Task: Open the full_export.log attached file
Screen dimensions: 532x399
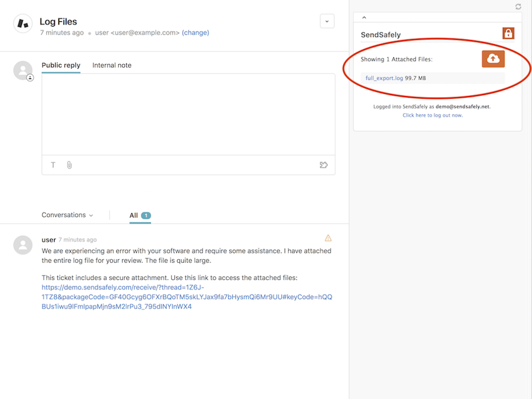Action: [x=384, y=78]
